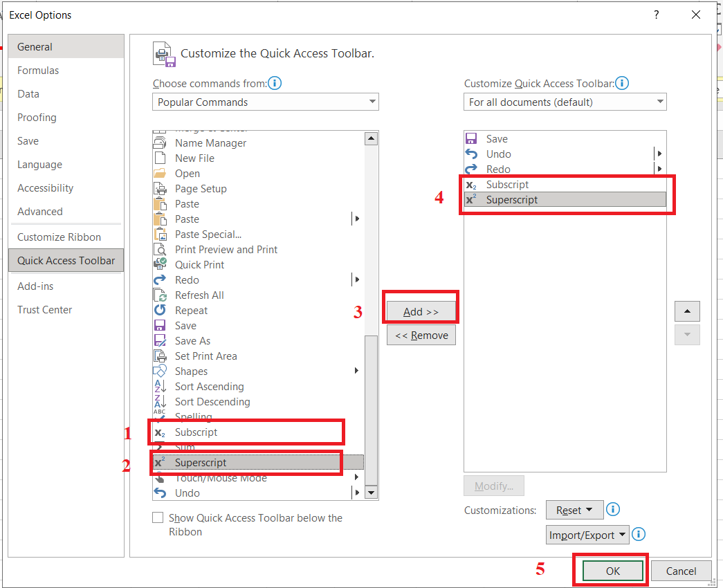Screen dimensions: 723x588
Task: Expand the Redo submenu arrow in commands list
Action: pyautogui.click(x=356, y=279)
